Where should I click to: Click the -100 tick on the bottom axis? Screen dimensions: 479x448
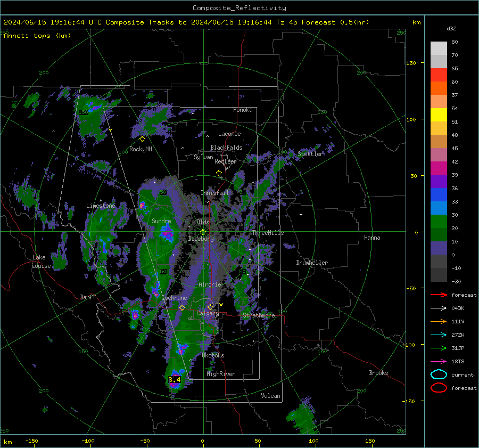88,441
